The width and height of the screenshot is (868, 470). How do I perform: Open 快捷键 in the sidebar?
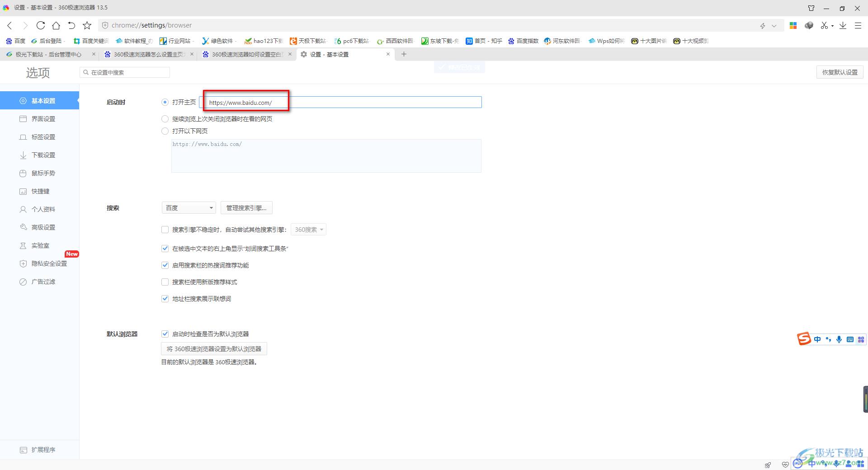[39, 191]
